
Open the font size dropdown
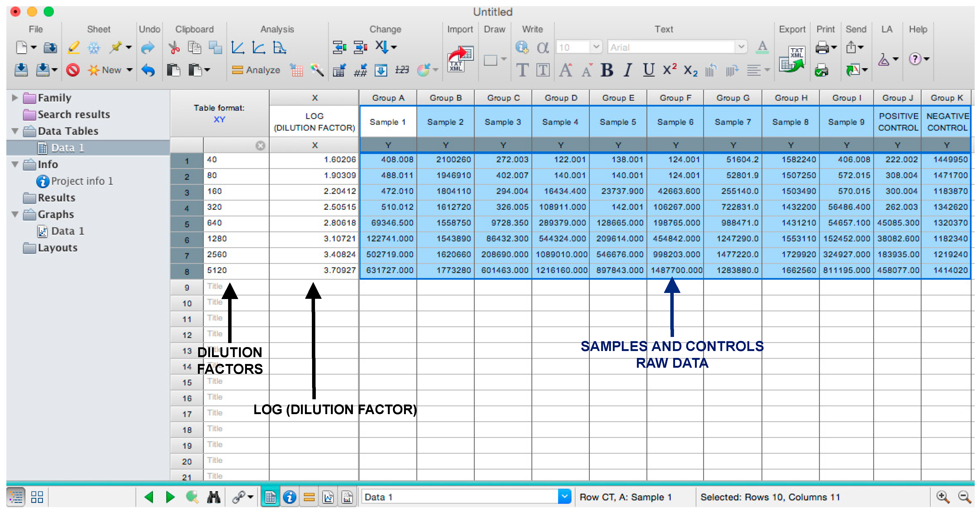pyautogui.click(x=596, y=47)
